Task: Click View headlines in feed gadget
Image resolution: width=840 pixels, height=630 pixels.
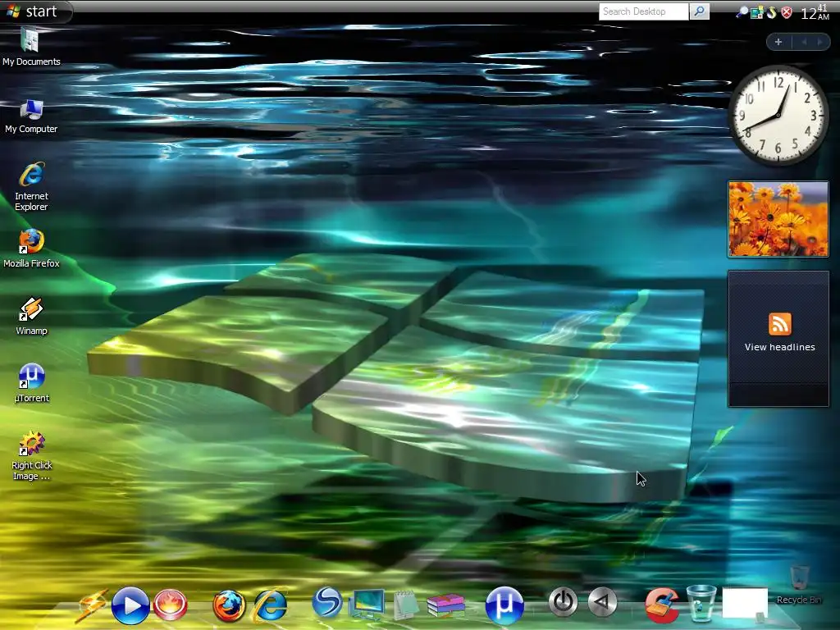Action: (x=779, y=347)
